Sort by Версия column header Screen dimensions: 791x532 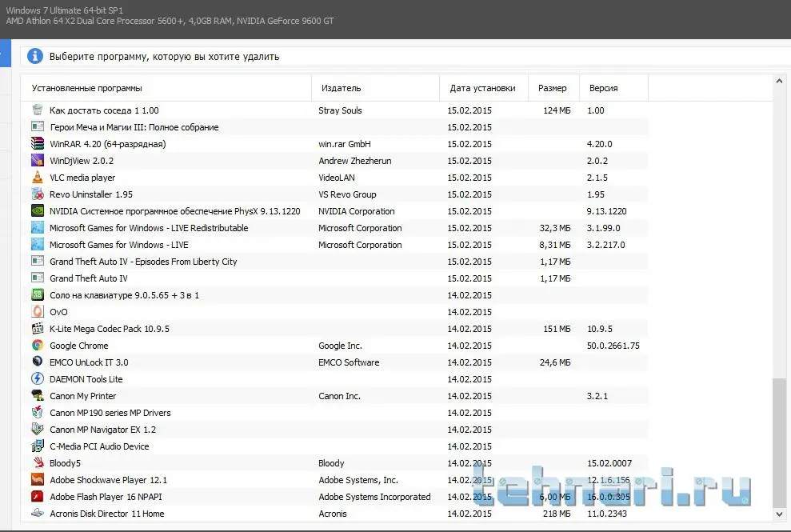[614, 88]
